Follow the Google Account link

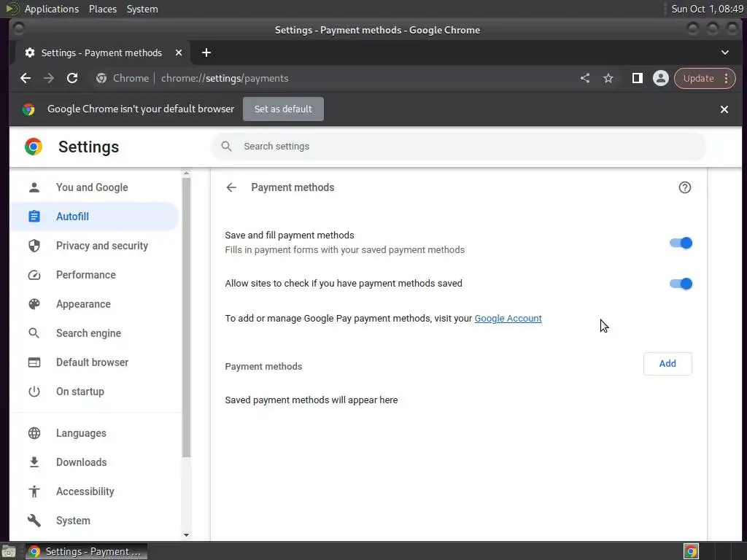508,319
